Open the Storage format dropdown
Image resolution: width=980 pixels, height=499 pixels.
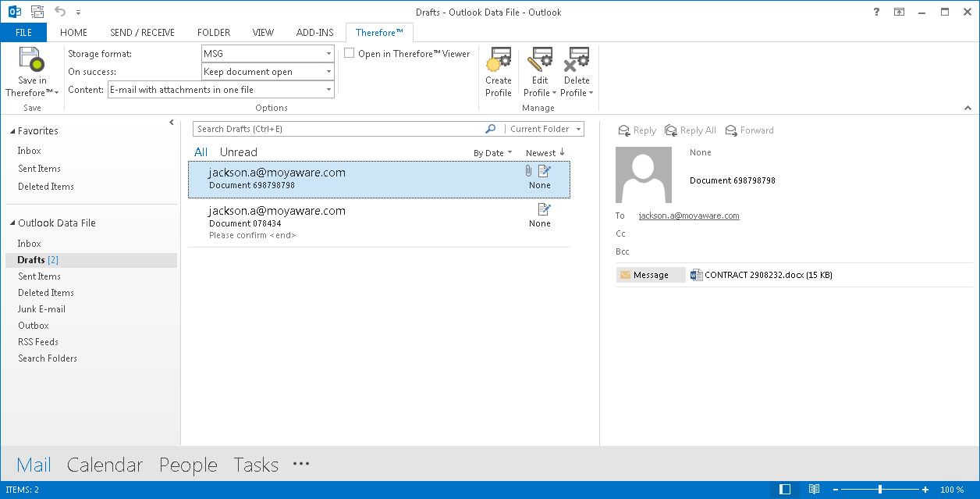coord(268,54)
